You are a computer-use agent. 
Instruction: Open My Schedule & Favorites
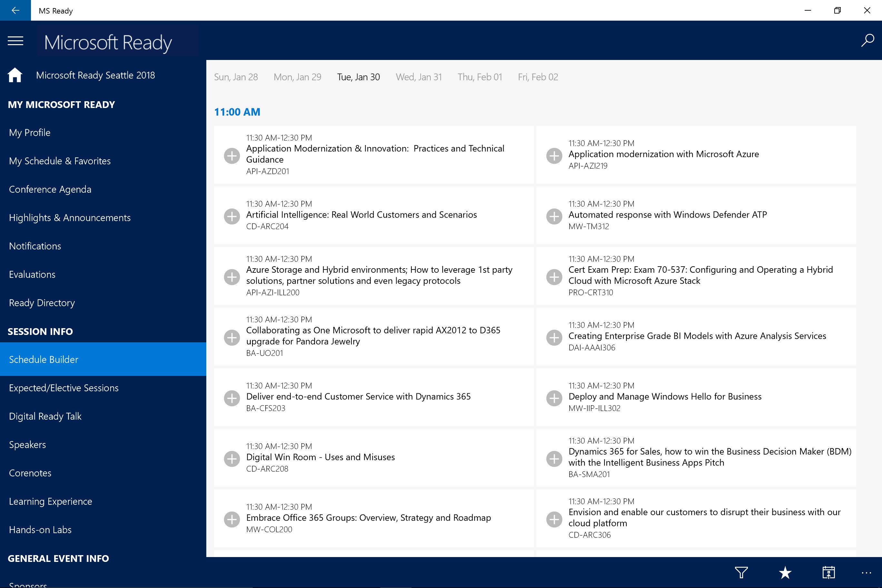coord(60,161)
